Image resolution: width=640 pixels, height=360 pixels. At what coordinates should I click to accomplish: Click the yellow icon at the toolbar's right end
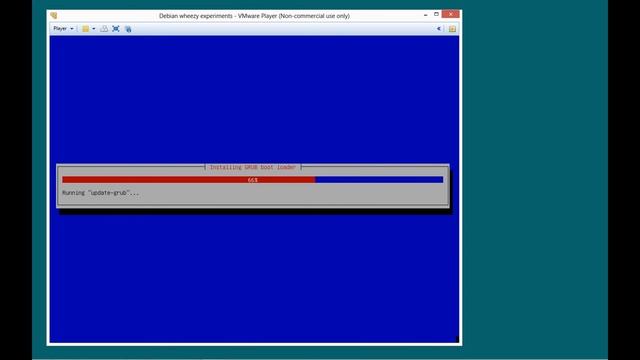(x=452, y=29)
